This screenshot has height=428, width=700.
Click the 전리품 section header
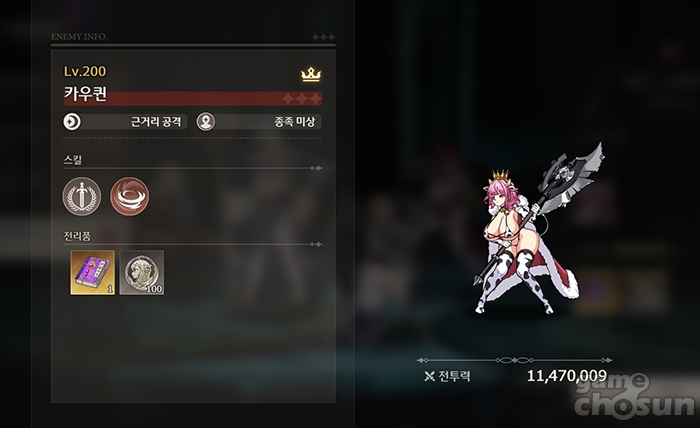[x=77, y=236]
